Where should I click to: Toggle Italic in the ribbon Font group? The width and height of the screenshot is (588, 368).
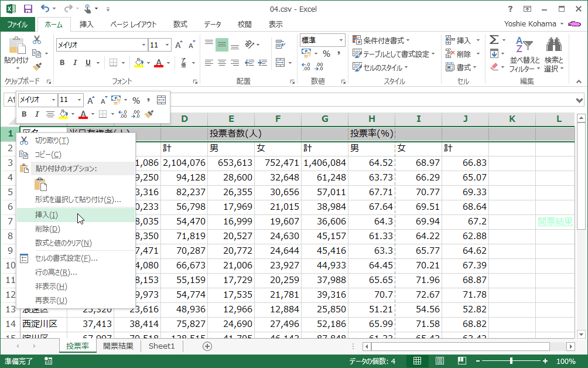coord(75,63)
